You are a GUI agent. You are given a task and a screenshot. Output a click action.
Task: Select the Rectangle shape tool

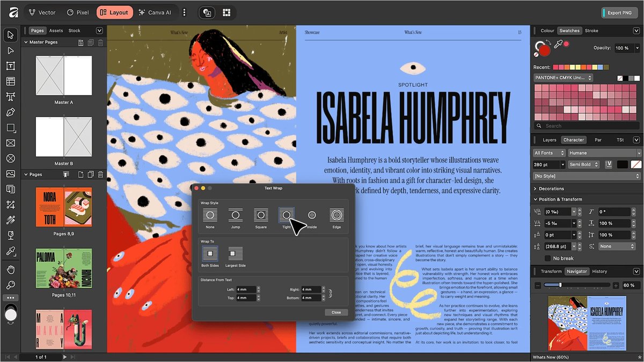(10, 128)
